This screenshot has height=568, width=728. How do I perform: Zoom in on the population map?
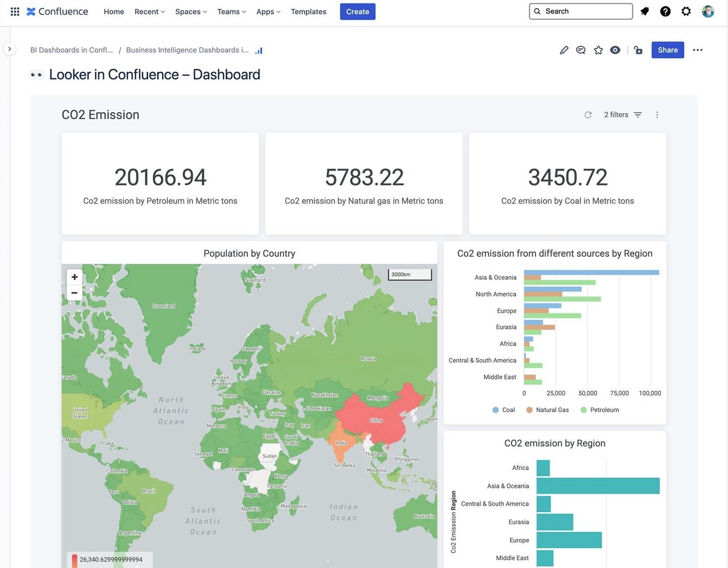tap(75, 277)
